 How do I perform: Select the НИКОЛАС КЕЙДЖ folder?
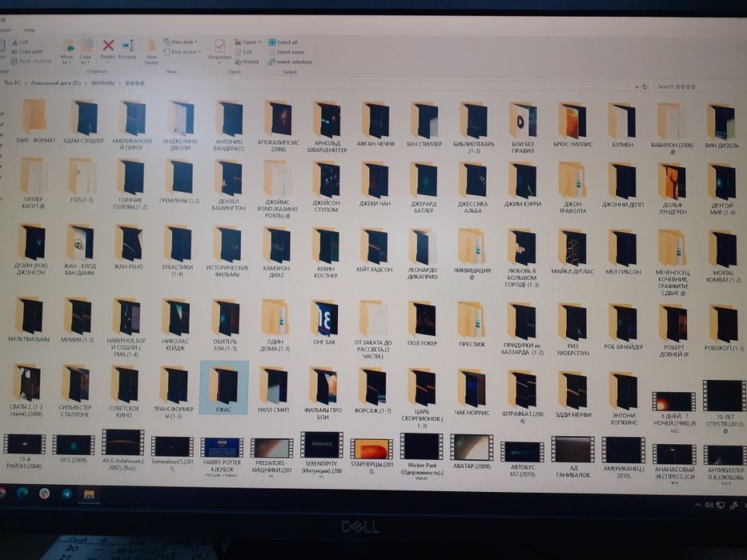[175, 325]
